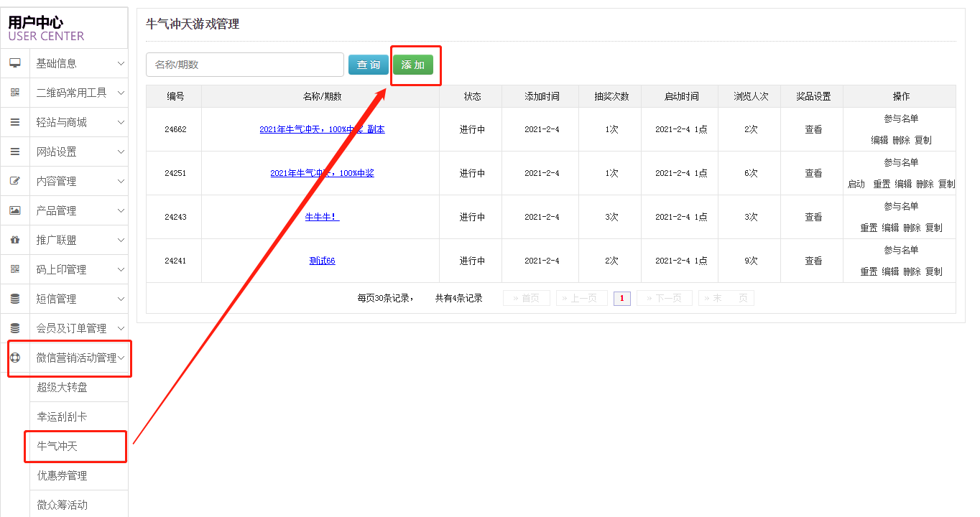Select 牛气冲天 in the sidebar
The image size is (980, 517).
pyautogui.click(x=57, y=446)
